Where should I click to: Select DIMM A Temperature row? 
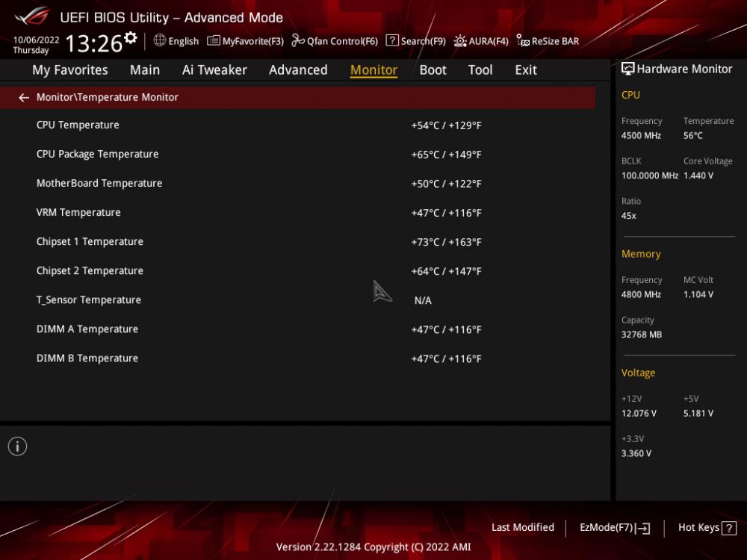pos(297,329)
